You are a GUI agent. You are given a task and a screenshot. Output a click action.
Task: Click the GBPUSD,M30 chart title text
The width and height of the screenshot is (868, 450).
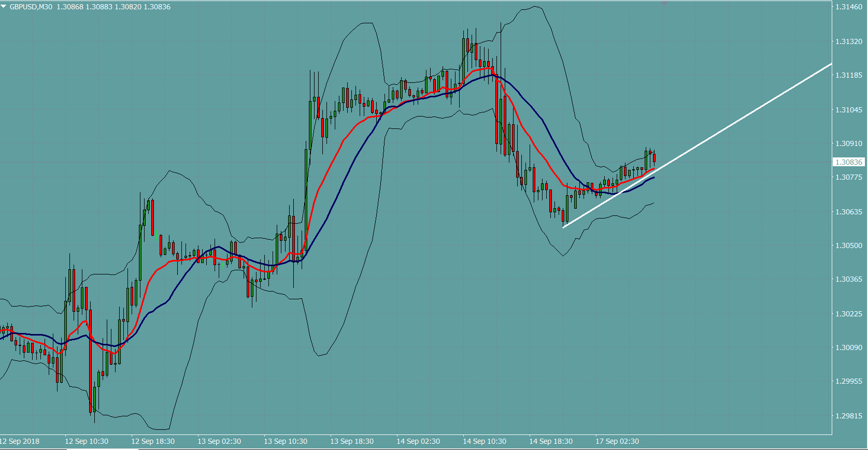coord(31,7)
